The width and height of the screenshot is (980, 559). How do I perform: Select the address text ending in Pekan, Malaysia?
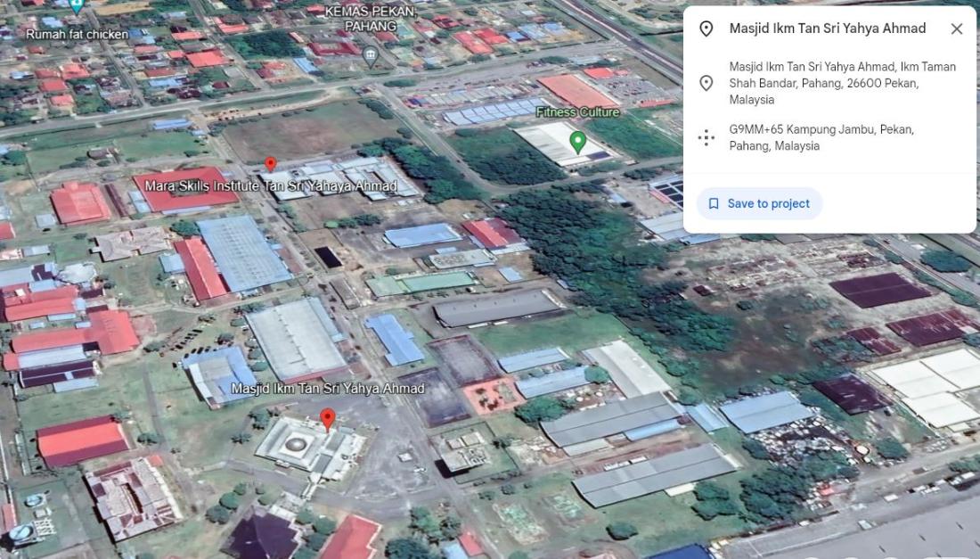pyautogui.click(x=843, y=83)
